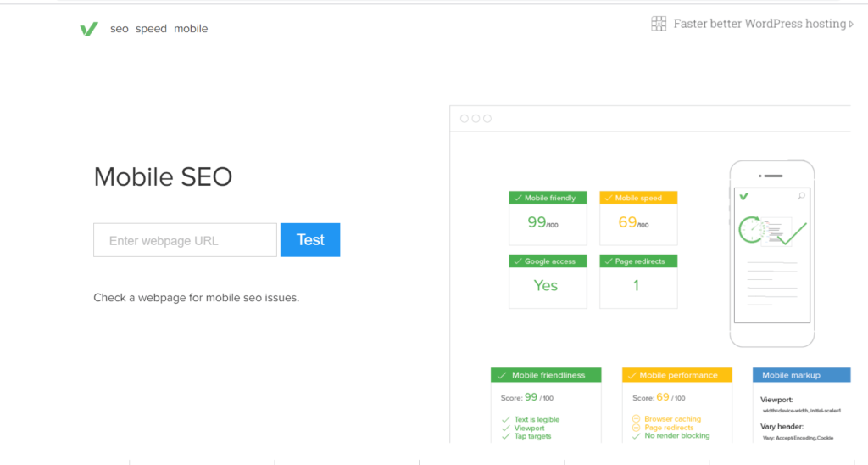
Task: Select the Page redirects card
Action: (638, 281)
